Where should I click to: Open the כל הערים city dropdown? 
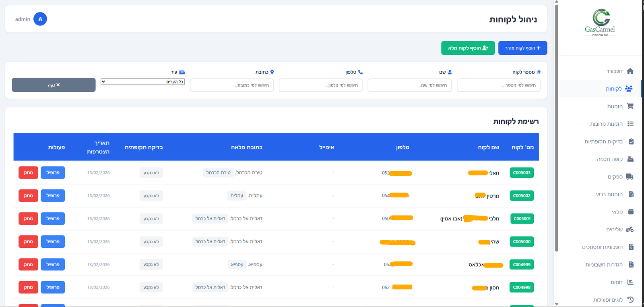142,82
